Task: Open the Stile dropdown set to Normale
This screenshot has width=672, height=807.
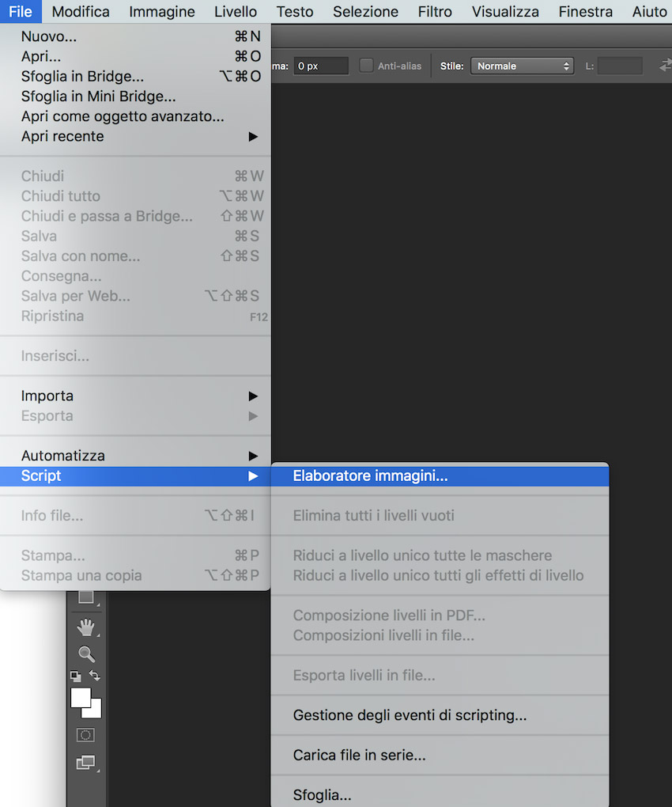Action: point(522,66)
